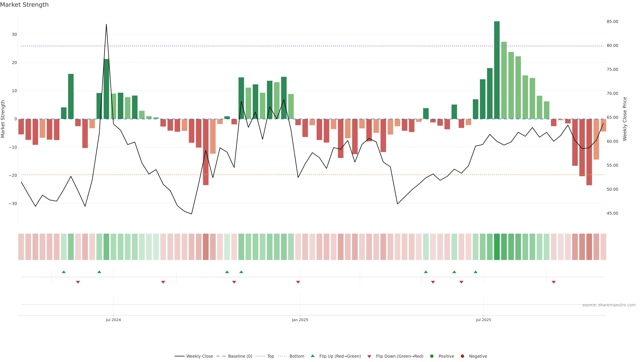Click the first green flip-up triangle marker
This screenshot has height=362, width=644.
[x=64, y=272]
